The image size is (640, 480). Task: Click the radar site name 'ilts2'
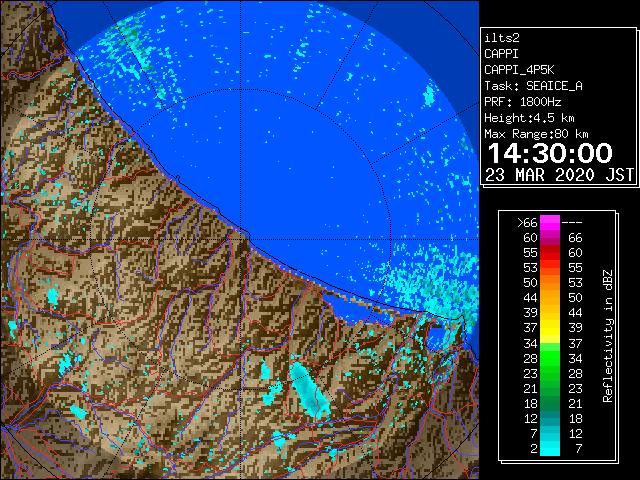click(x=502, y=38)
